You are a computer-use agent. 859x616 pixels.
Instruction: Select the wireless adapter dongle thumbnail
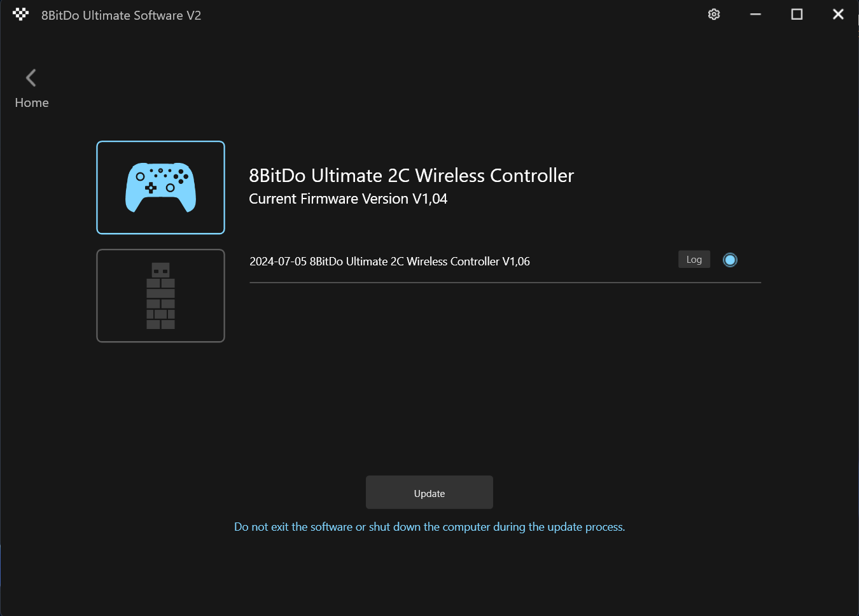[160, 296]
